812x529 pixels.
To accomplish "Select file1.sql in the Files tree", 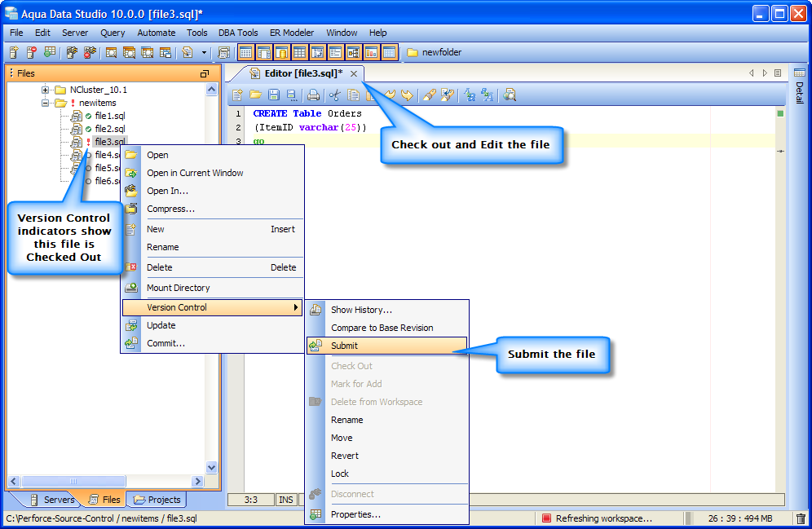I will click(110, 116).
